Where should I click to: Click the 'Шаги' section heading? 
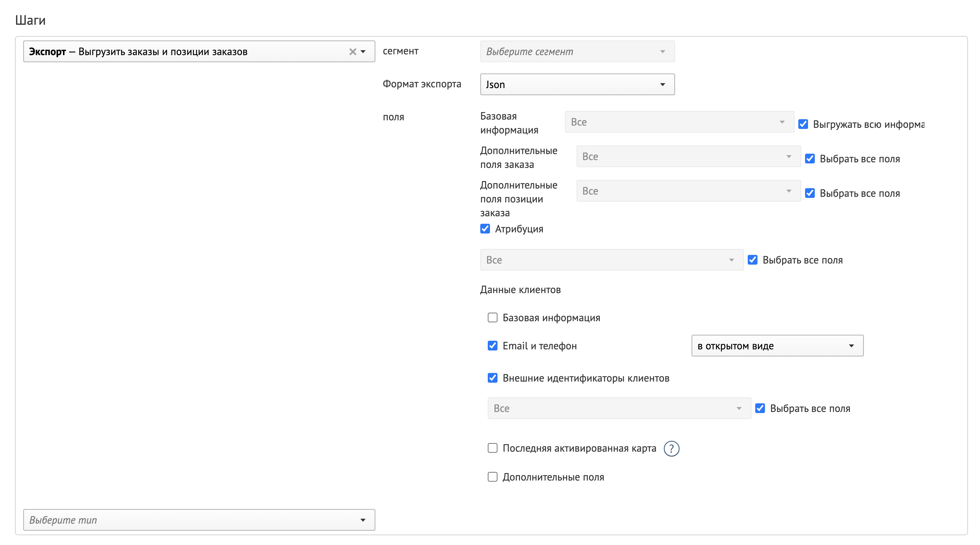pos(30,20)
